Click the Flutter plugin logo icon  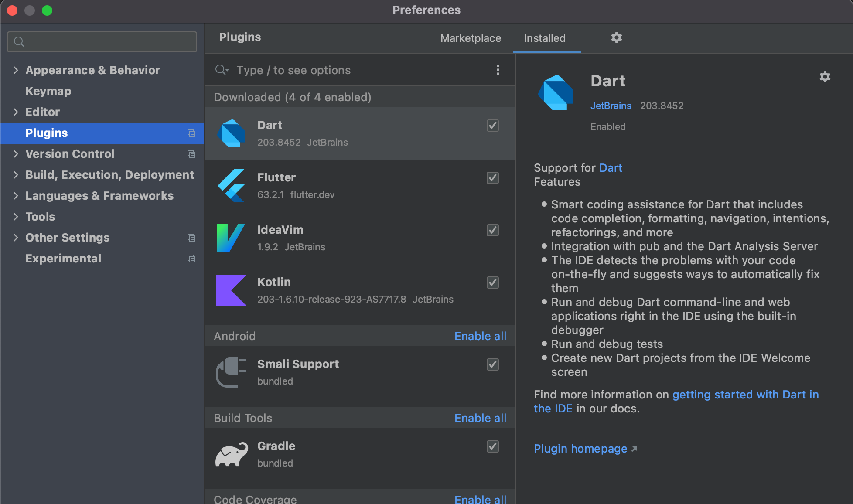tap(231, 186)
